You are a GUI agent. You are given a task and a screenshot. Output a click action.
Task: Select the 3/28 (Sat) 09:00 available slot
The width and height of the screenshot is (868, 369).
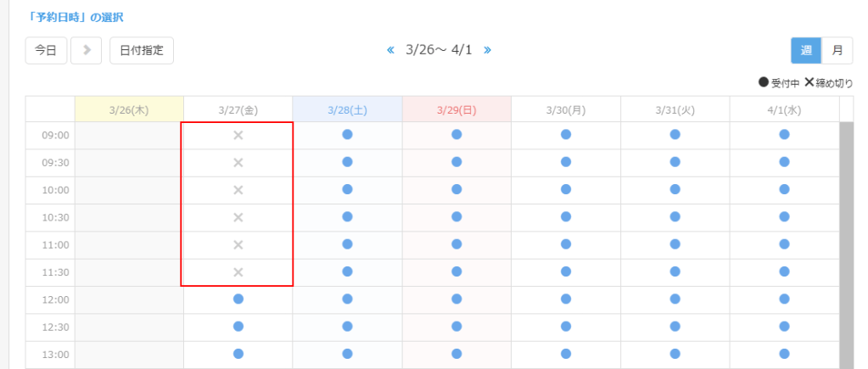pos(347,135)
